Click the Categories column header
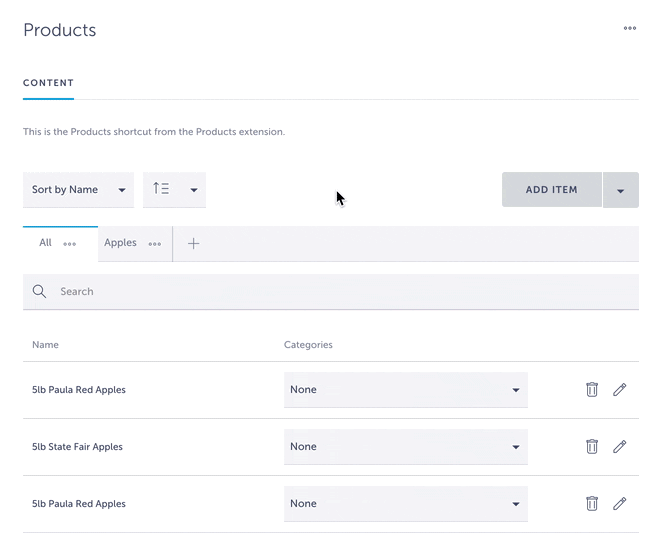 [x=308, y=345]
